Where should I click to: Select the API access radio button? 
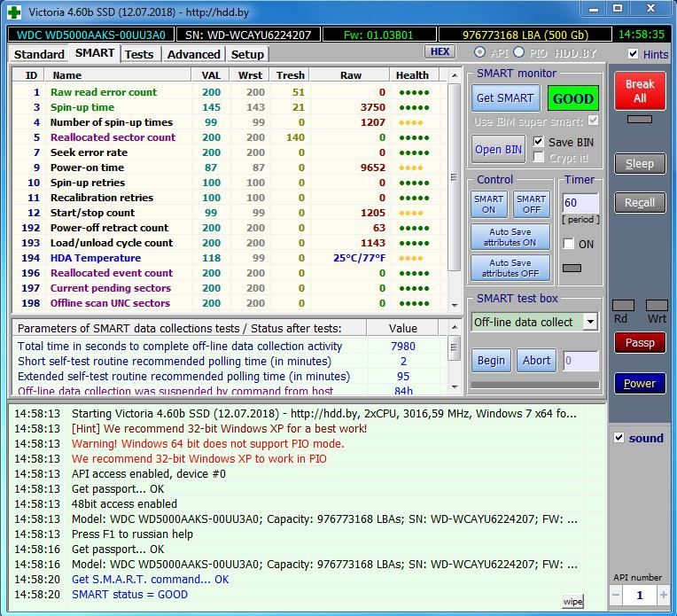(x=479, y=52)
